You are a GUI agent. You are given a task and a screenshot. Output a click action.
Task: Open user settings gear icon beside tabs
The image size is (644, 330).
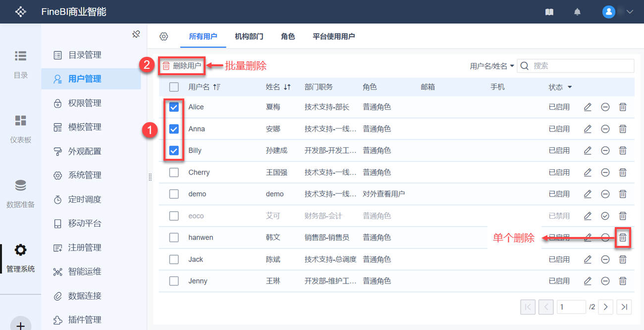(164, 36)
